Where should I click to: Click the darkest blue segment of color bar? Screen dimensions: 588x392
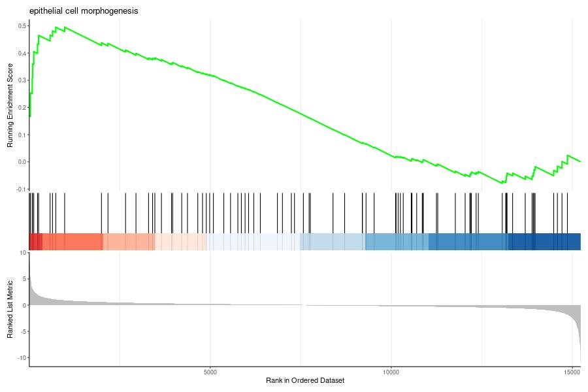click(544, 242)
